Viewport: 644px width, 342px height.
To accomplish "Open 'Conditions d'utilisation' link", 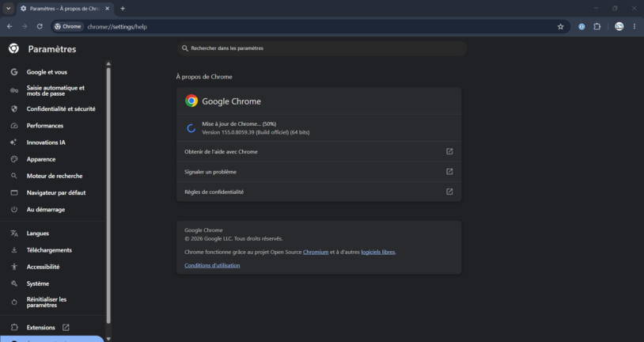I will [212, 265].
